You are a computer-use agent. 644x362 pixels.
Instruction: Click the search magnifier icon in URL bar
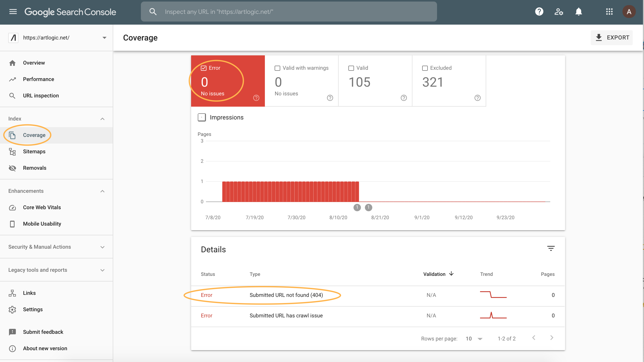(153, 12)
